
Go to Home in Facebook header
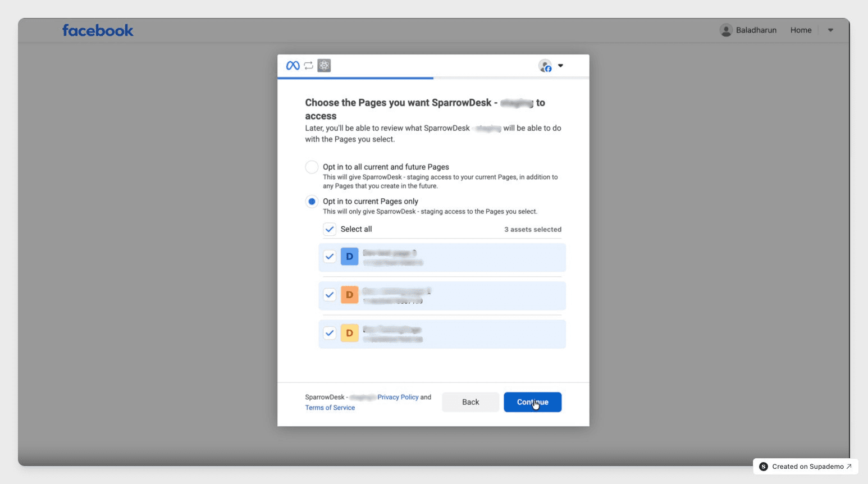[801, 30]
